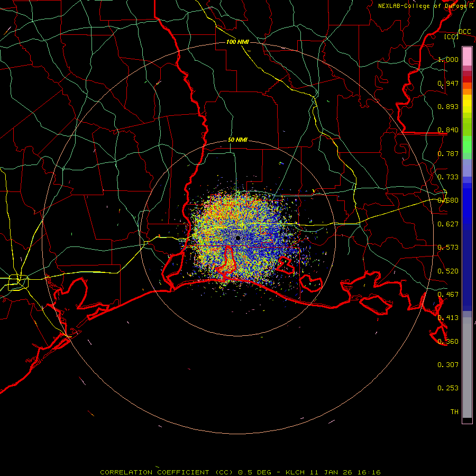Click the black radar site dot
The width and height of the screenshot is (476, 476).
[238, 239]
